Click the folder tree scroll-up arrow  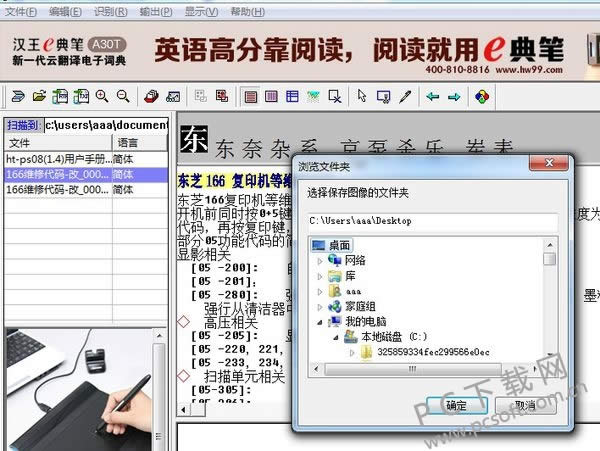click(549, 245)
